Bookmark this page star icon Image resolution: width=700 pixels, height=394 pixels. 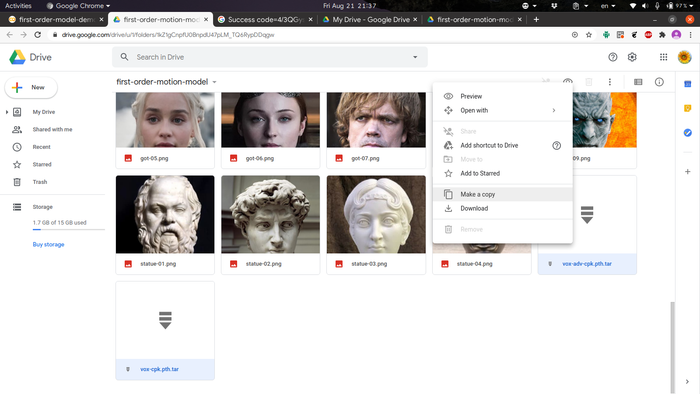coord(589,35)
